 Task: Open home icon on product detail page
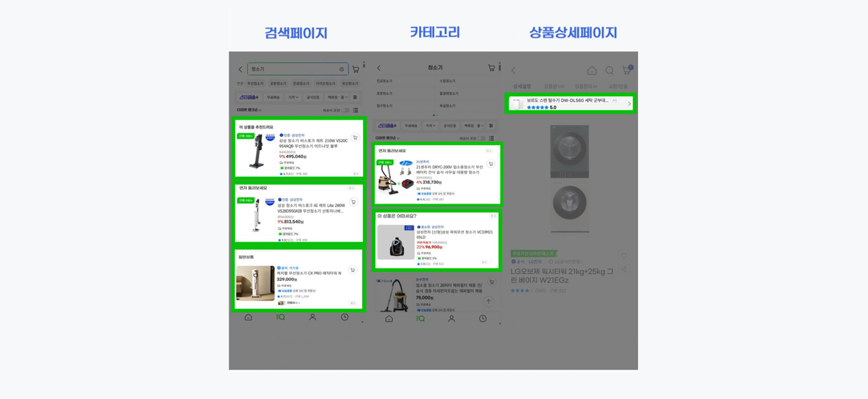(x=592, y=70)
